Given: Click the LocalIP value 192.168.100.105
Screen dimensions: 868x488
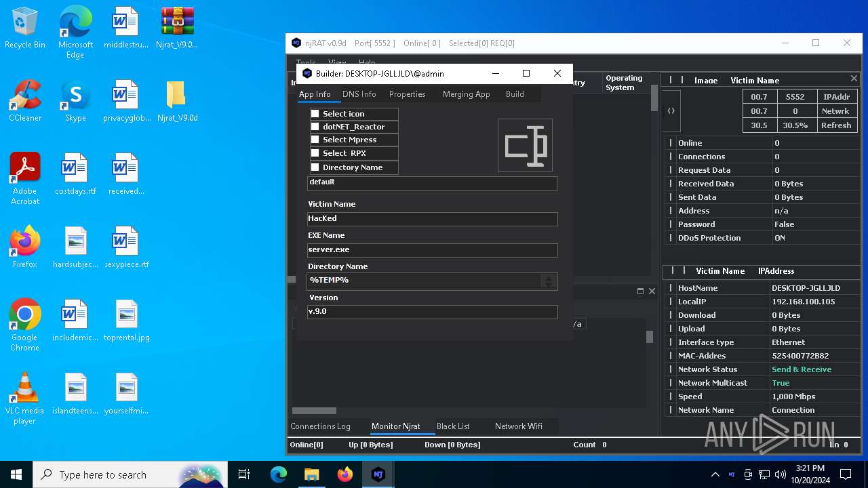Looking at the screenshot, I should (x=803, y=302).
